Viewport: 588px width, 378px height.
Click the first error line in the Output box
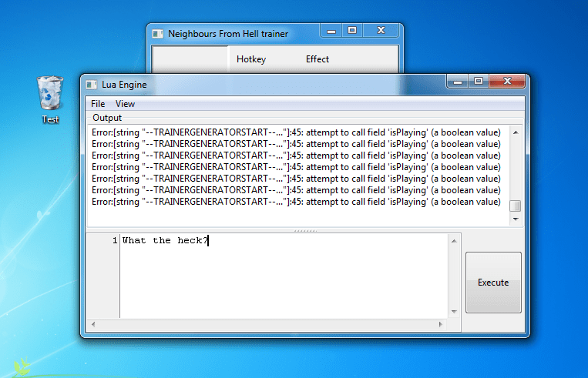(x=296, y=132)
